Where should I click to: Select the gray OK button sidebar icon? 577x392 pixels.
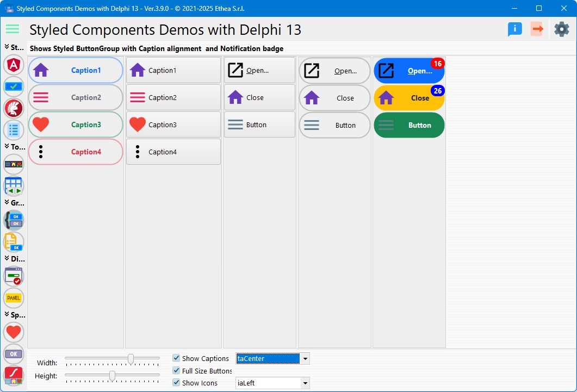click(x=14, y=354)
